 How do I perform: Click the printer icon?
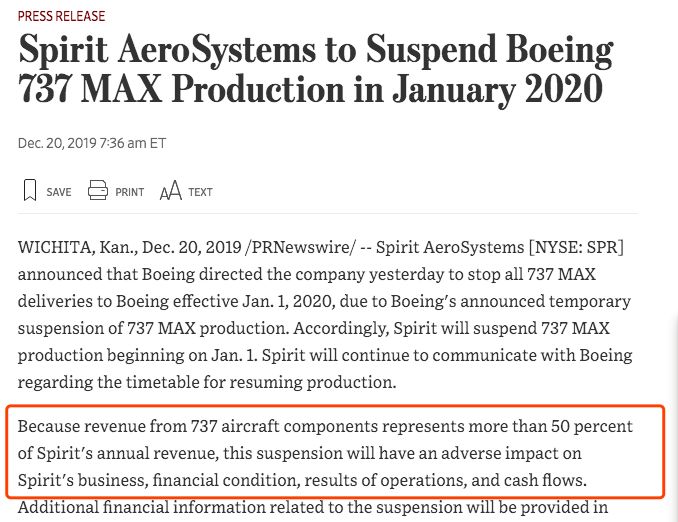pos(98,190)
